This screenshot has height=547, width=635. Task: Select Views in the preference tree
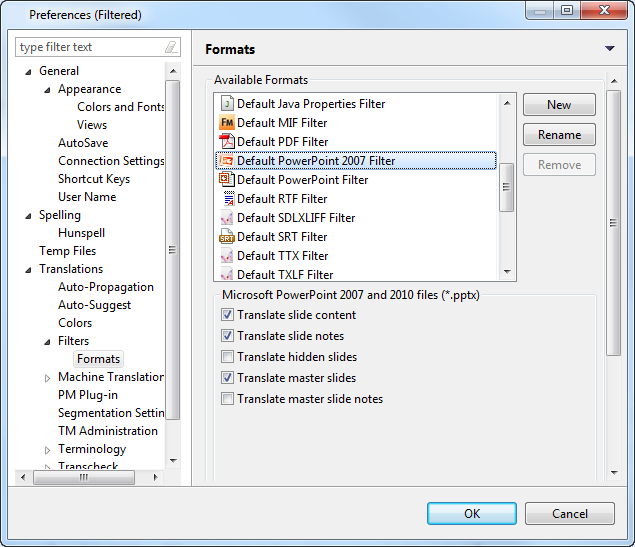(92, 125)
